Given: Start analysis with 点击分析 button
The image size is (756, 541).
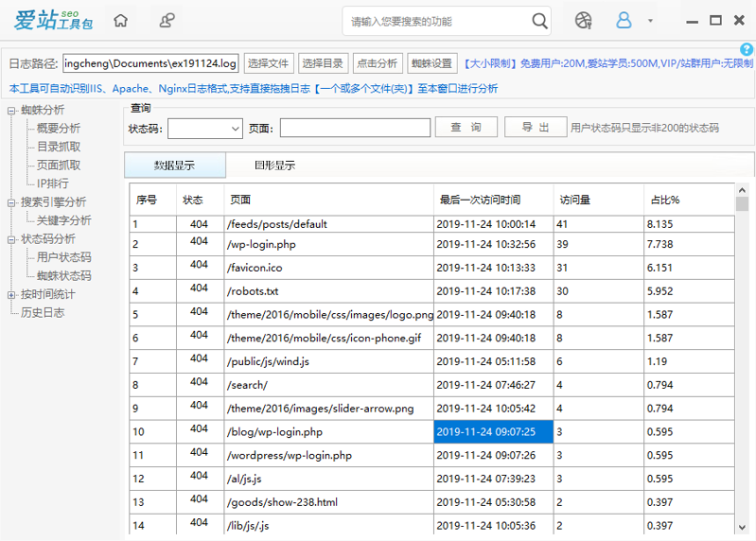Looking at the screenshot, I should [x=377, y=63].
